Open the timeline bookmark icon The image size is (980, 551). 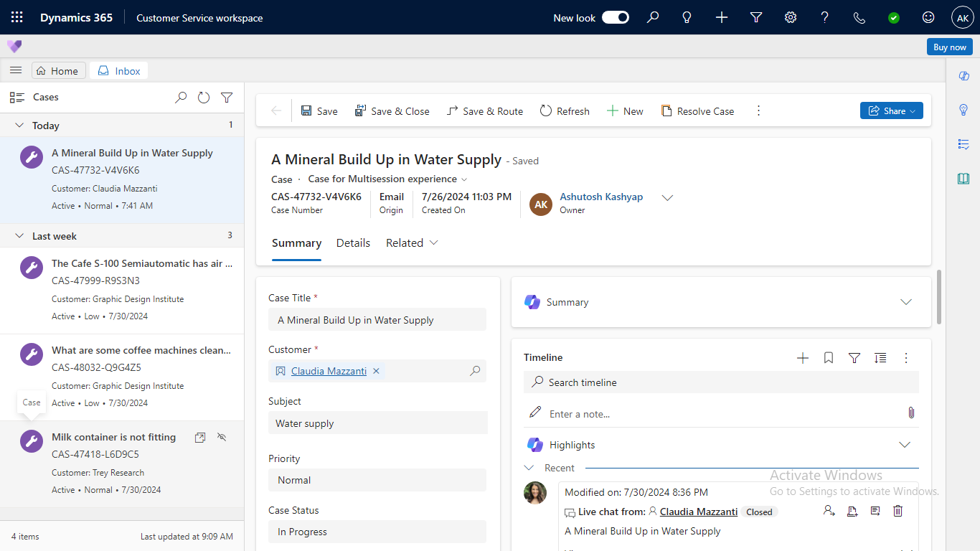(x=829, y=358)
